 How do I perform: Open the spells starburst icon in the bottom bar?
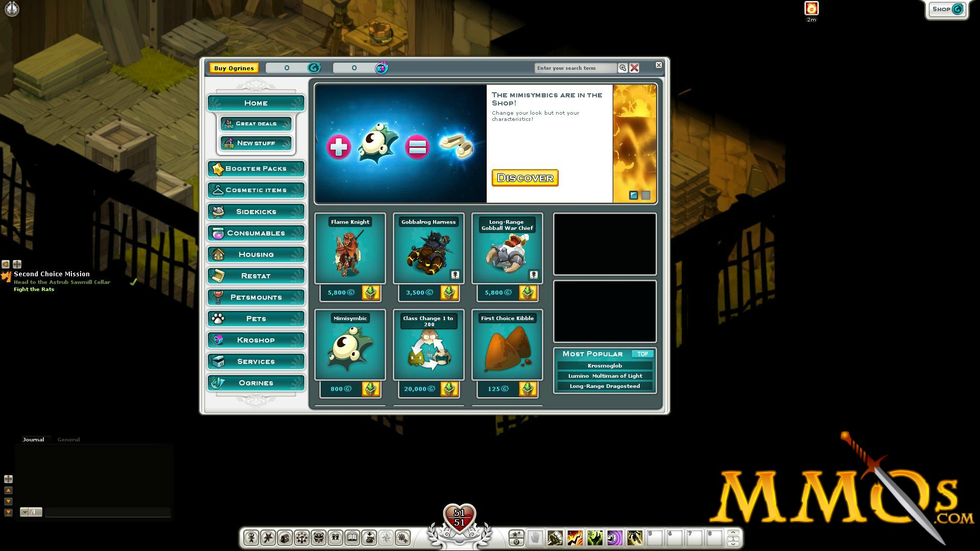268,537
